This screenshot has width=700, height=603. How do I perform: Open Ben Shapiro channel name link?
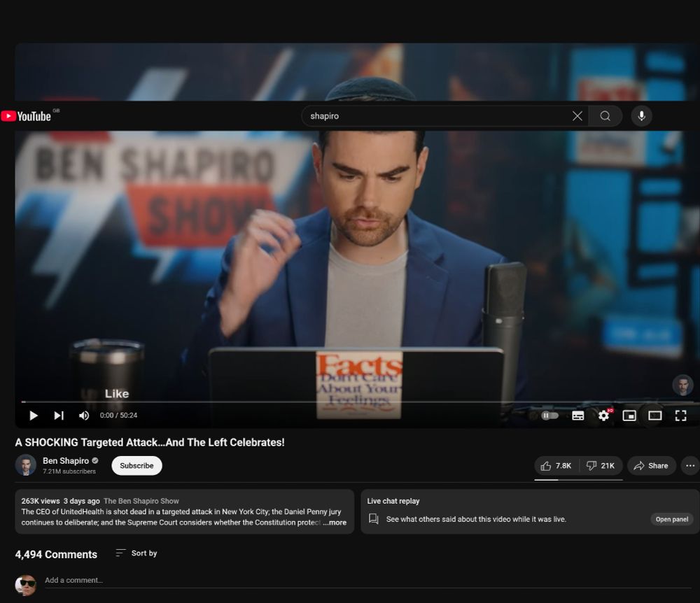66,461
